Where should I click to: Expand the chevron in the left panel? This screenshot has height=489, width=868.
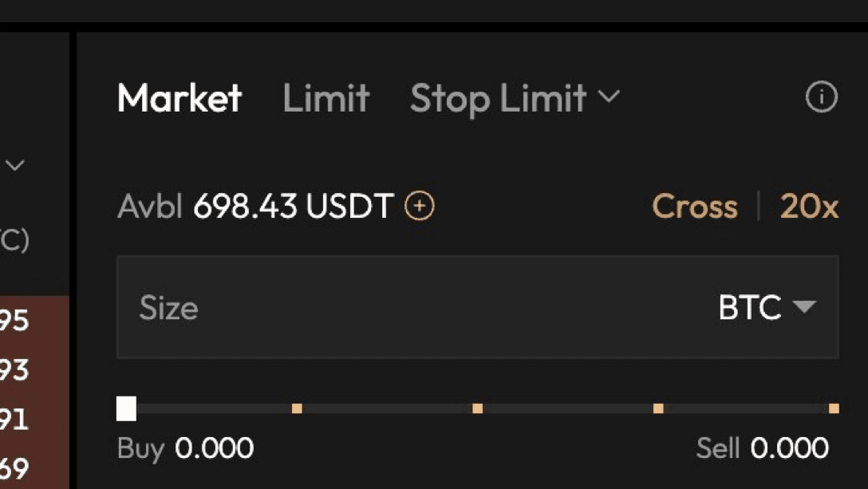point(15,165)
